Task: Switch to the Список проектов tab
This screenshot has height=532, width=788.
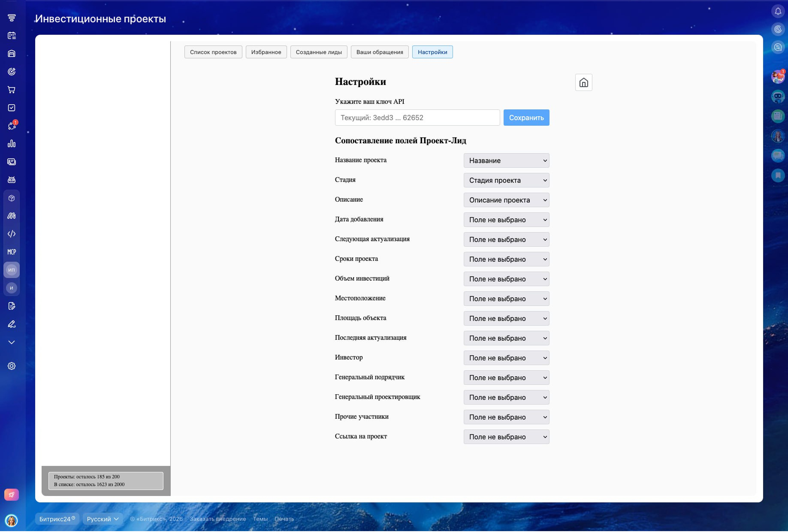Action: pyautogui.click(x=213, y=52)
